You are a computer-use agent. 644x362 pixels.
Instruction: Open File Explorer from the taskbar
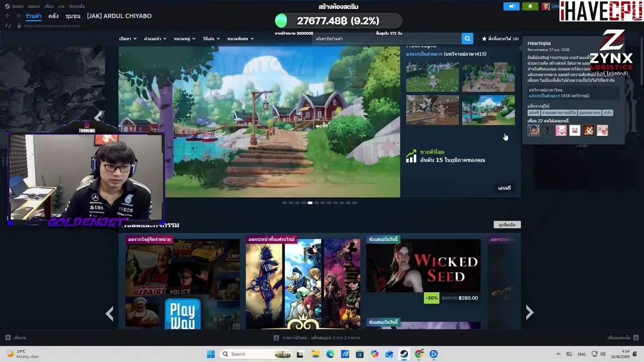315,354
